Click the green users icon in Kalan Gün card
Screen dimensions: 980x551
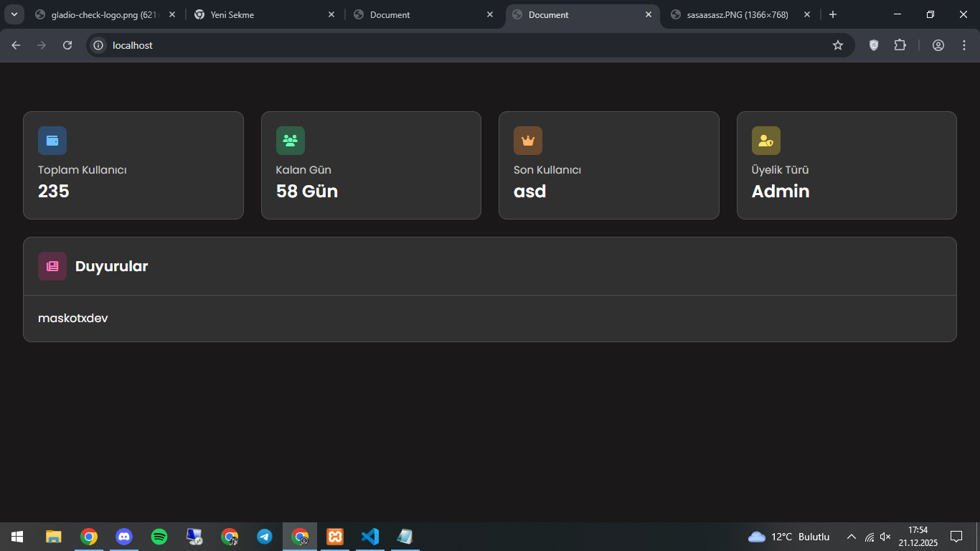(x=291, y=141)
